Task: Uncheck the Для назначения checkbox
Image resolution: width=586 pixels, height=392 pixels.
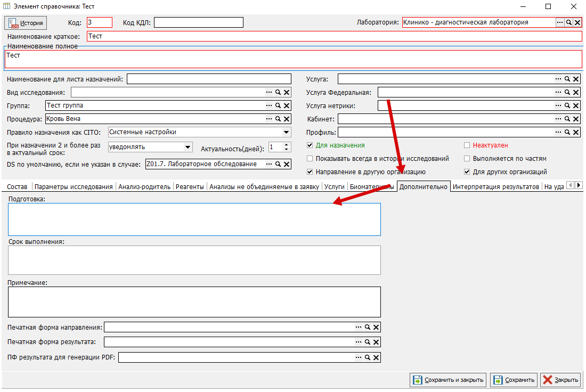Action: point(310,145)
